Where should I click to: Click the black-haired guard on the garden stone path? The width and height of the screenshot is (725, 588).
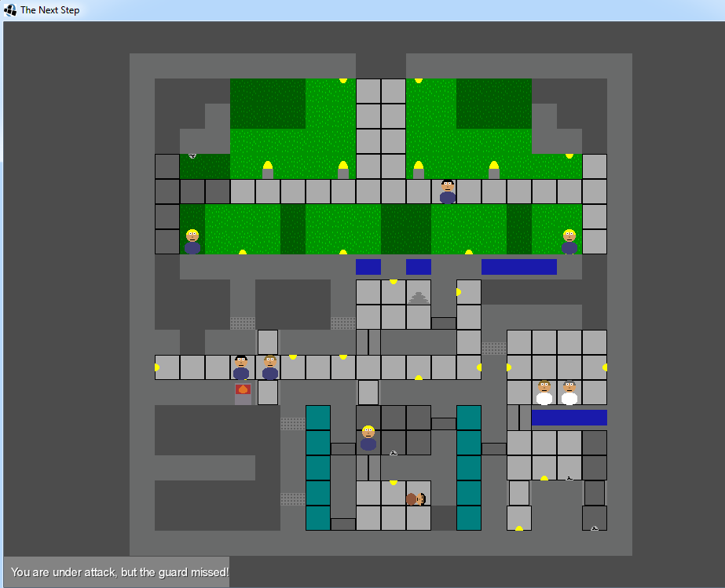(448, 192)
